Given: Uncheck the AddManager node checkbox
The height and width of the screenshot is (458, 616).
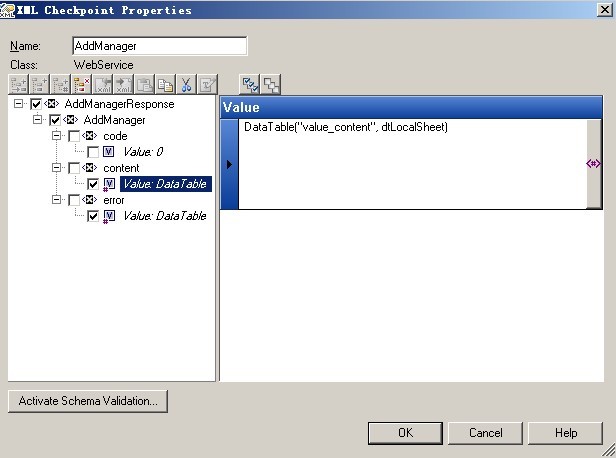Looking at the screenshot, I should click(55, 120).
